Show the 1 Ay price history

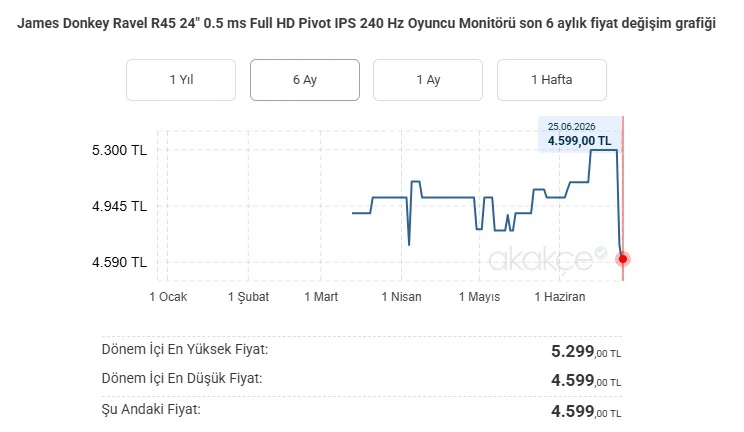click(428, 80)
